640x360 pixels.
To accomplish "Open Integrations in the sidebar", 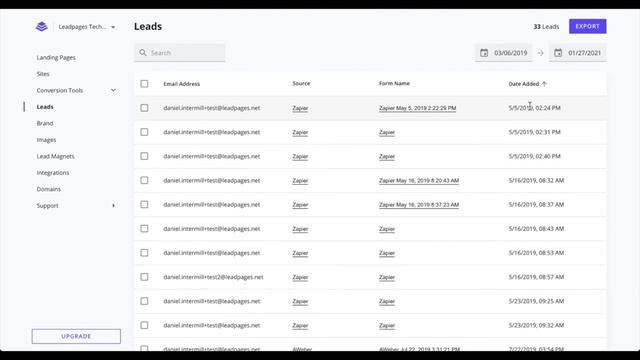I will (x=53, y=173).
